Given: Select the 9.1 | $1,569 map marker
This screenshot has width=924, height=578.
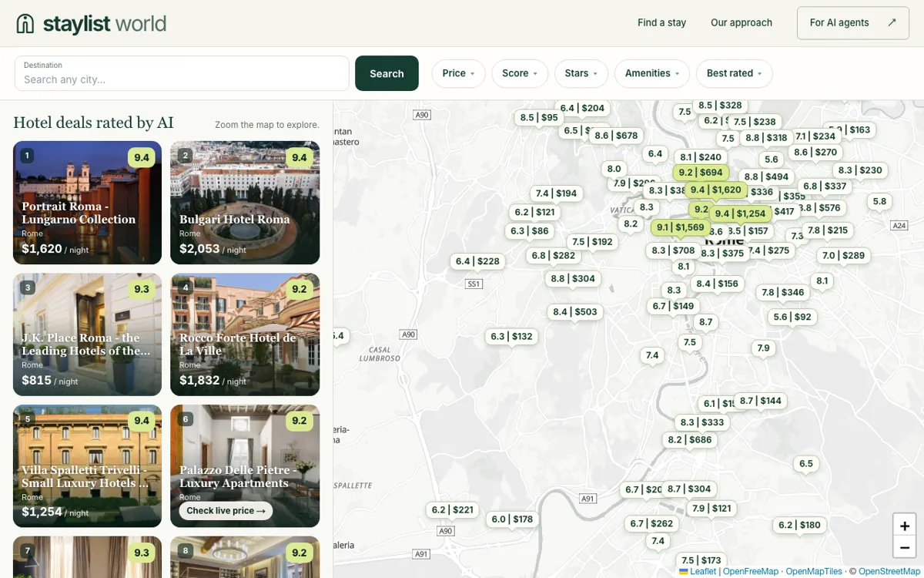Looking at the screenshot, I should point(680,227).
